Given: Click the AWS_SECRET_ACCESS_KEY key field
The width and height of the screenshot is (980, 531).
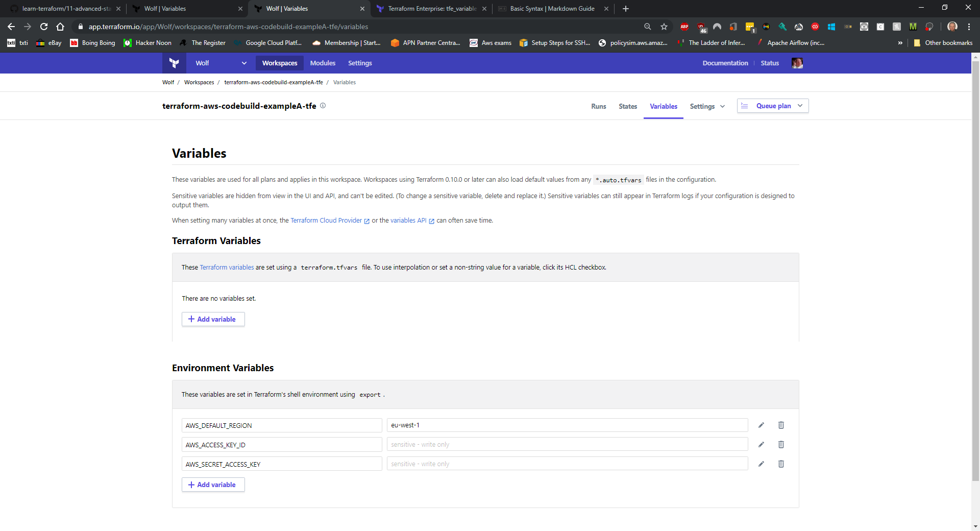Looking at the screenshot, I should coord(282,464).
